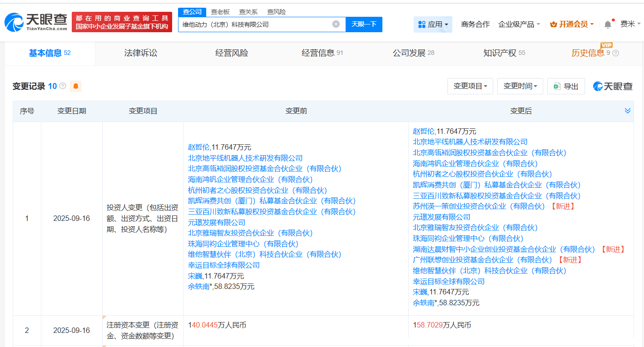Open the 法律诉讼 tab
644x347 pixels.
[x=140, y=53]
